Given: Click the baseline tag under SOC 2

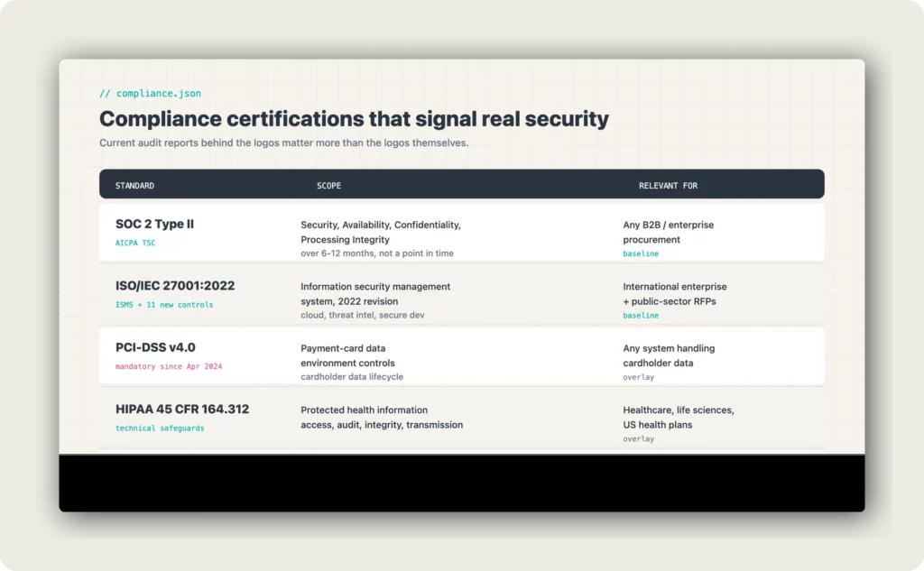Looking at the screenshot, I should pos(641,253).
